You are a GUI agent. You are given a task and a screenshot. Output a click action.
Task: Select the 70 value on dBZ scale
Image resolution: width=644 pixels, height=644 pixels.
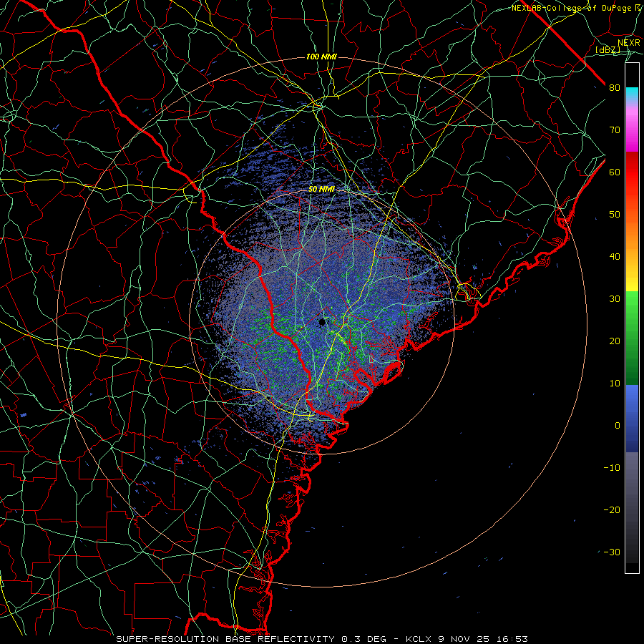click(x=615, y=130)
